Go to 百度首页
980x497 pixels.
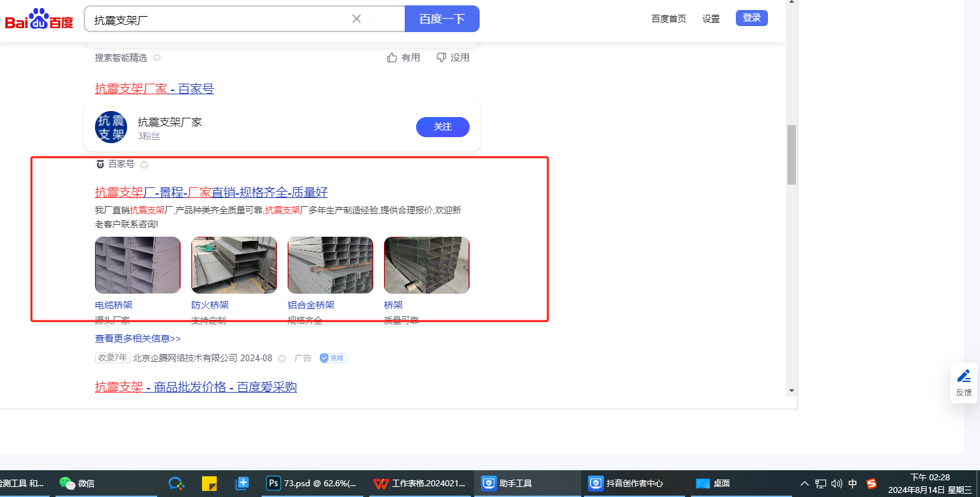tap(669, 19)
